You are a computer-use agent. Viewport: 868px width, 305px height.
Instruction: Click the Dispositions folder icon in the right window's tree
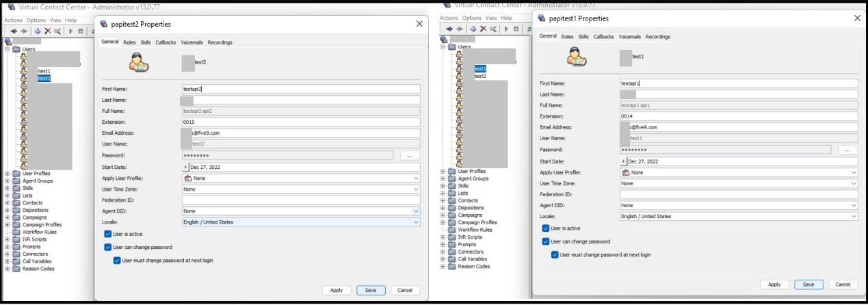[x=453, y=208]
